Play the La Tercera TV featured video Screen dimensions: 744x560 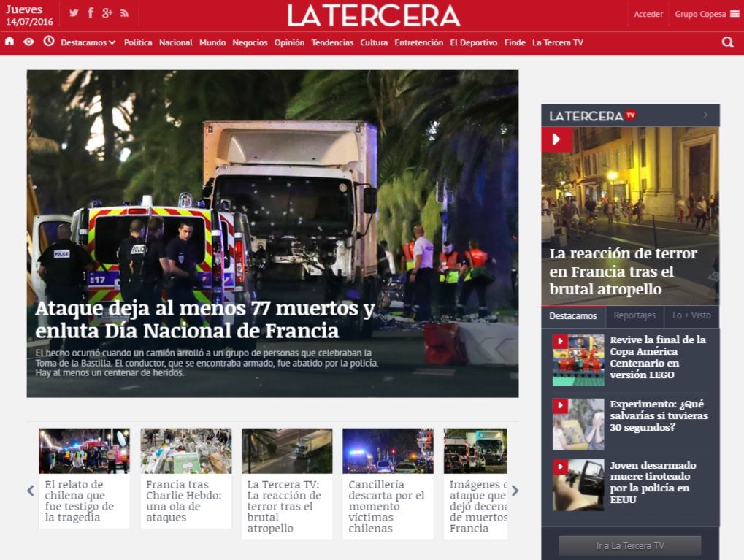coord(557,139)
